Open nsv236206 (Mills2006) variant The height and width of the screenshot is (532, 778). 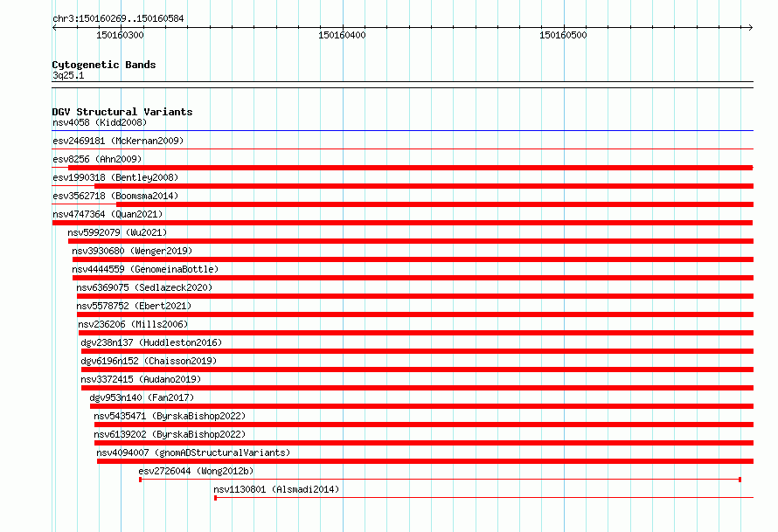pyautogui.click(x=133, y=324)
